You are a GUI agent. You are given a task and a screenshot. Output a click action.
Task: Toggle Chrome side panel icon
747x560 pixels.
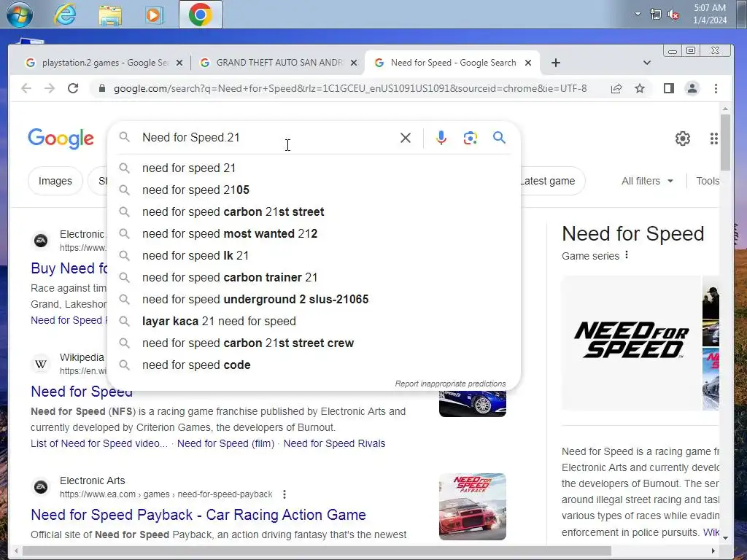tap(669, 88)
